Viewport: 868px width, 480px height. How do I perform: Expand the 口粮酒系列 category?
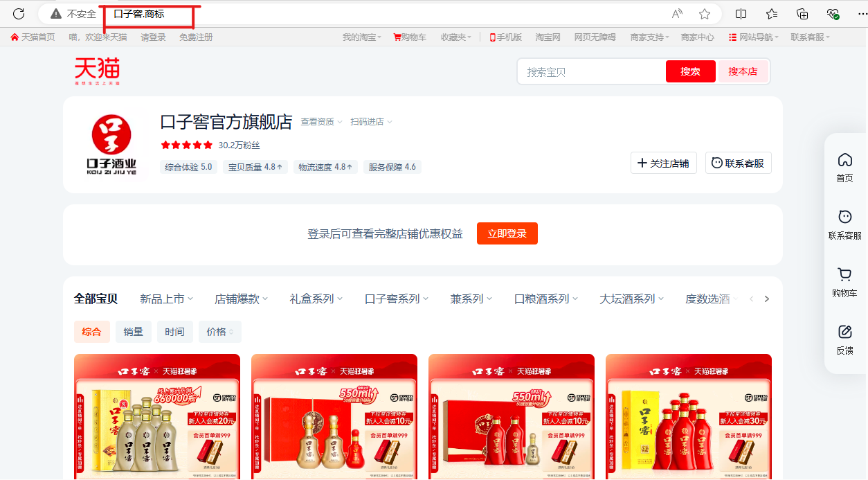546,299
